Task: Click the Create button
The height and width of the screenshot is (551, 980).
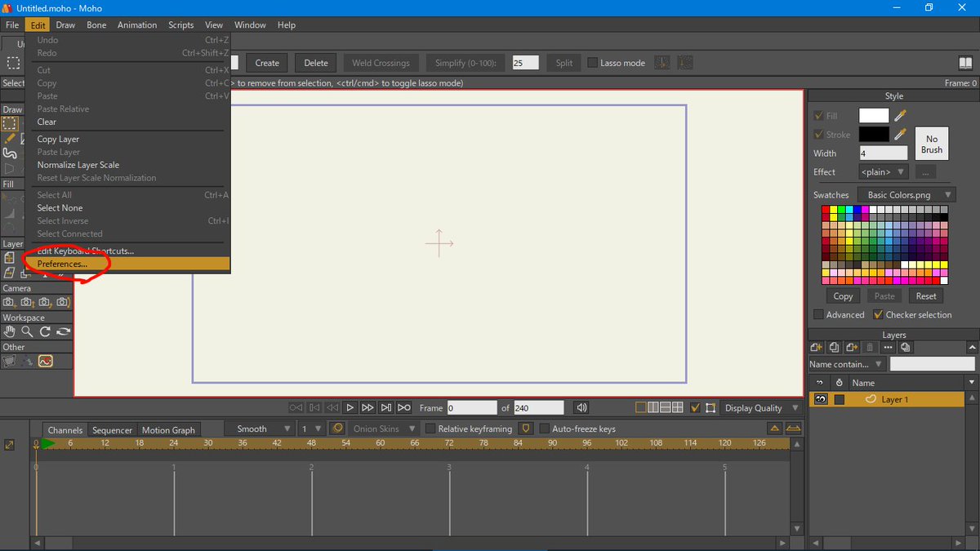Action: [x=267, y=63]
